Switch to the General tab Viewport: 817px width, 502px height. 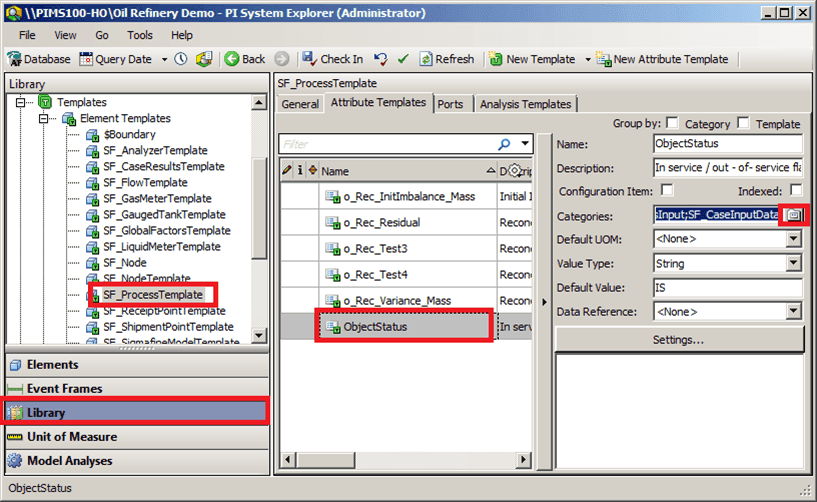(x=300, y=104)
